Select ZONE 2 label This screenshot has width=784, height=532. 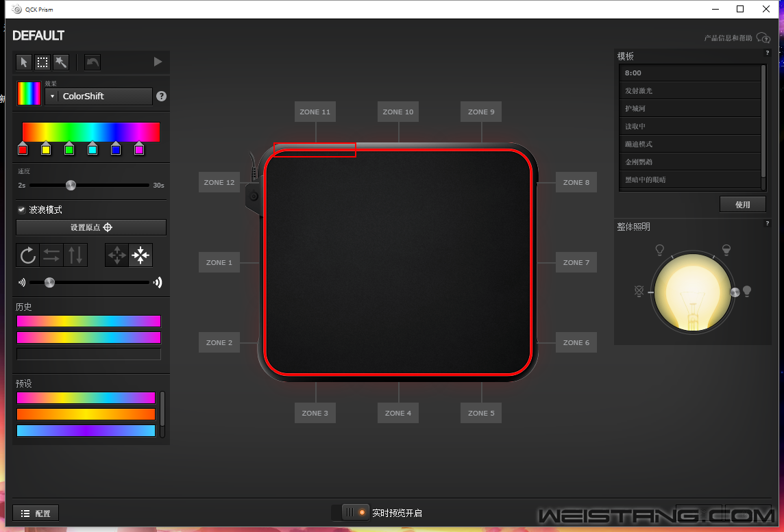(x=219, y=342)
